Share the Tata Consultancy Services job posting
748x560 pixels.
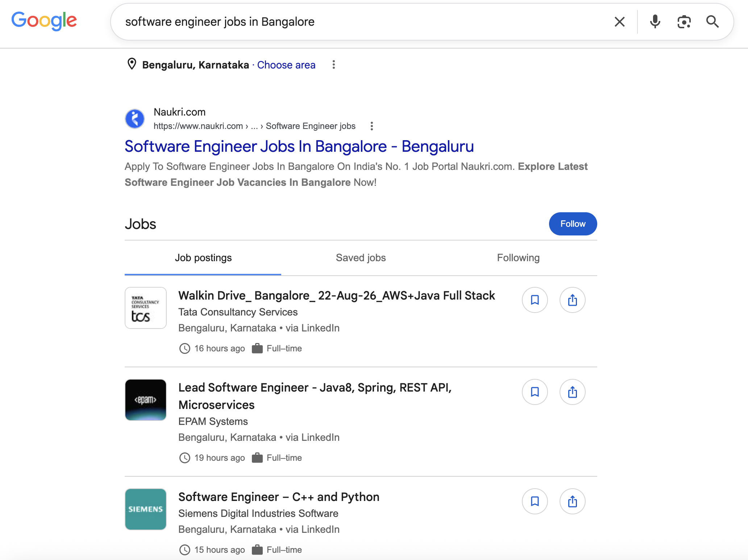pos(573,300)
